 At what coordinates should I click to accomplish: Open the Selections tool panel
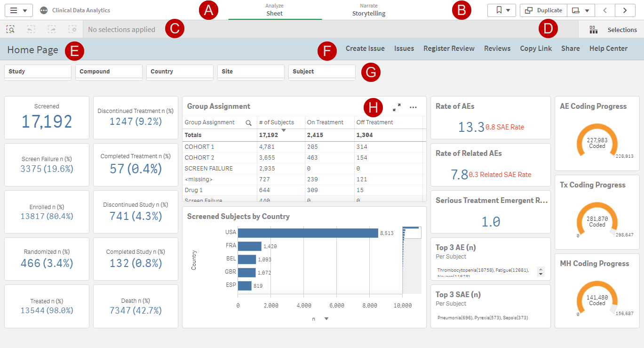click(613, 30)
